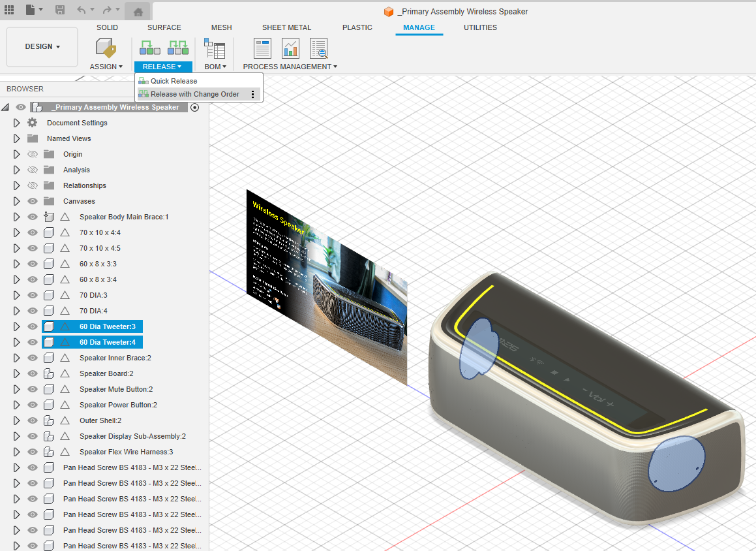
Task: Switch to the MESH tab
Action: click(221, 27)
